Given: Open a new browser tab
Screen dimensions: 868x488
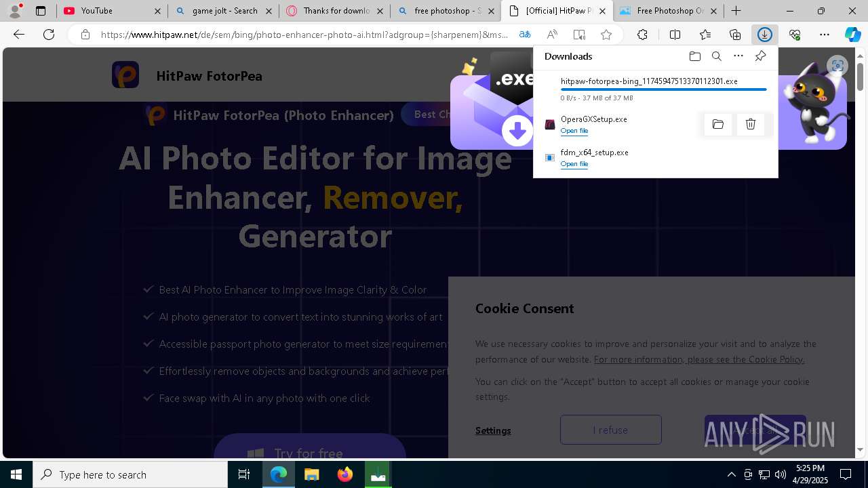Looking at the screenshot, I should point(736,11).
